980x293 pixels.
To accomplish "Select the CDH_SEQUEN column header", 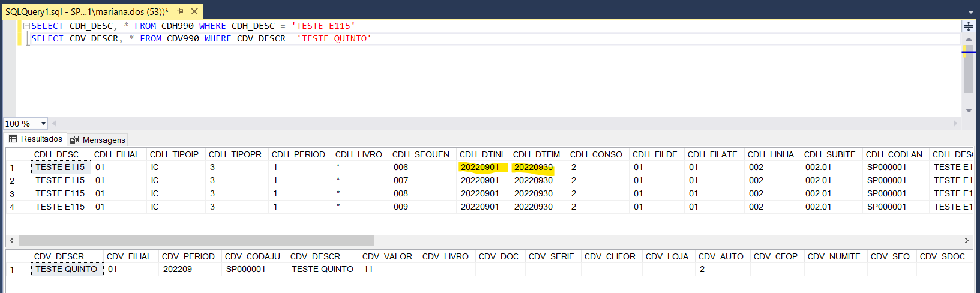I will (x=422, y=154).
